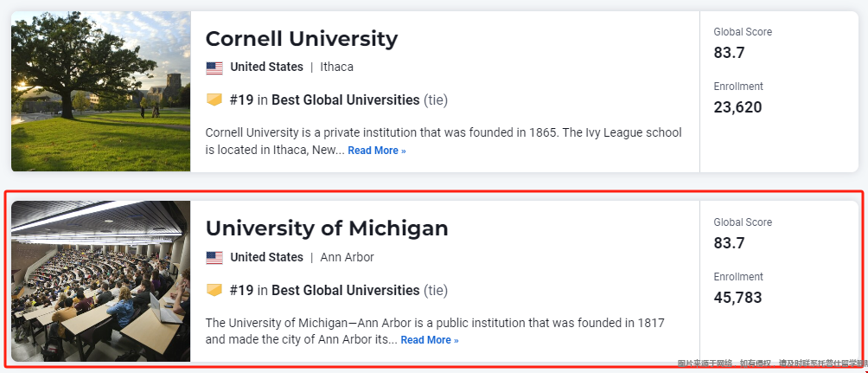This screenshot has width=868, height=373.
Task: Open Best Global Universities link under Michigan
Action: pyautogui.click(x=346, y=290)
